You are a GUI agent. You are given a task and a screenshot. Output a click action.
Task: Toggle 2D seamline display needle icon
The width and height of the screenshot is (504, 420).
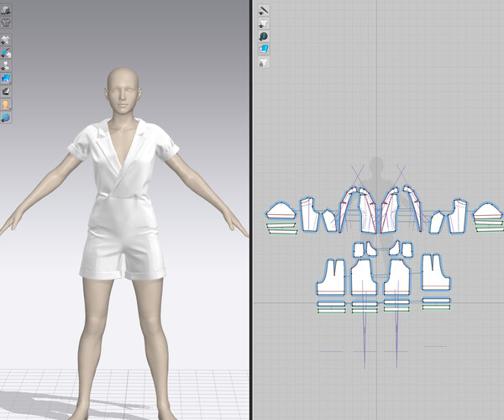[x=264, y=10]
